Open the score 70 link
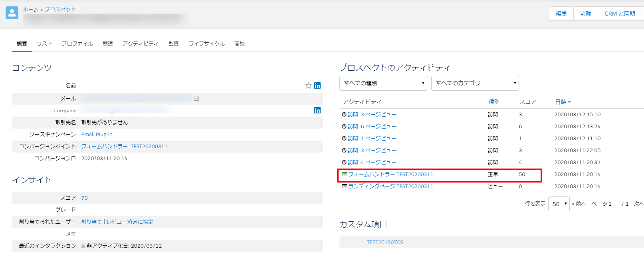The image size is (644, 254). click(84, 198)
